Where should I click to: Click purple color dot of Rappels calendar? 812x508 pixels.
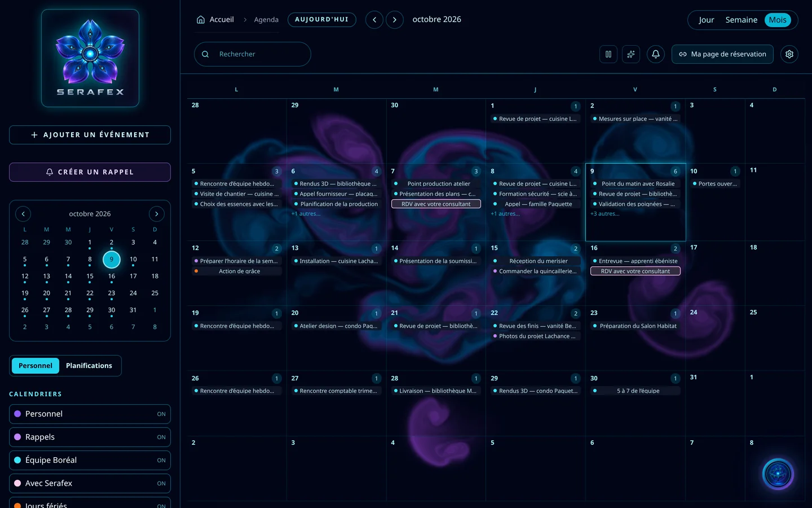pyautogui.click(x=17, y=437)
